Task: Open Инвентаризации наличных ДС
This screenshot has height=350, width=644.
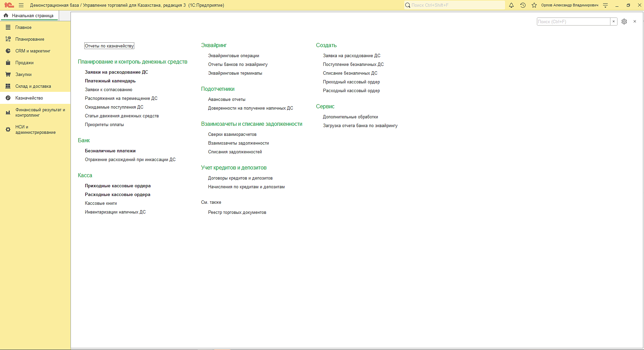Action: tap(115, 212)
